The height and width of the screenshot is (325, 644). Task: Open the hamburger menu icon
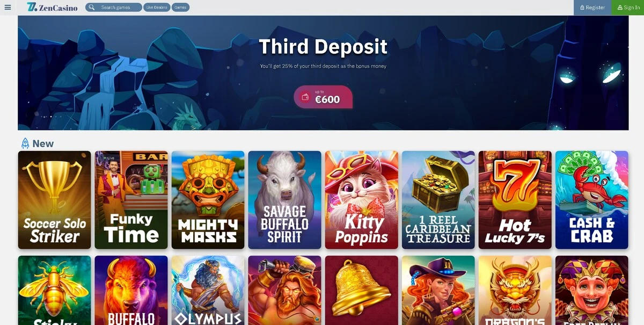pyautogui.click(x=8, y=8)
